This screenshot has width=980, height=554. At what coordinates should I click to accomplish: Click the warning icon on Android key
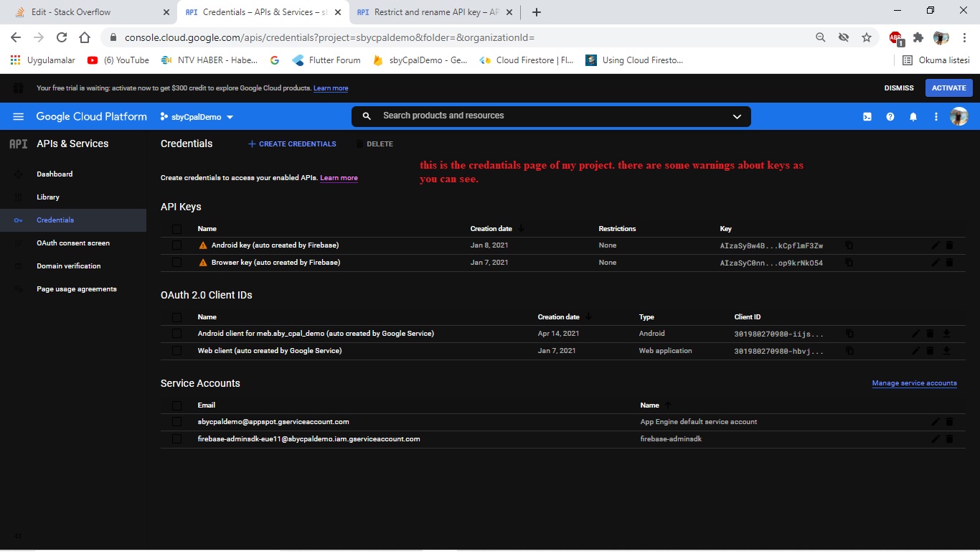pyautogui.click(x=204, y=245)
